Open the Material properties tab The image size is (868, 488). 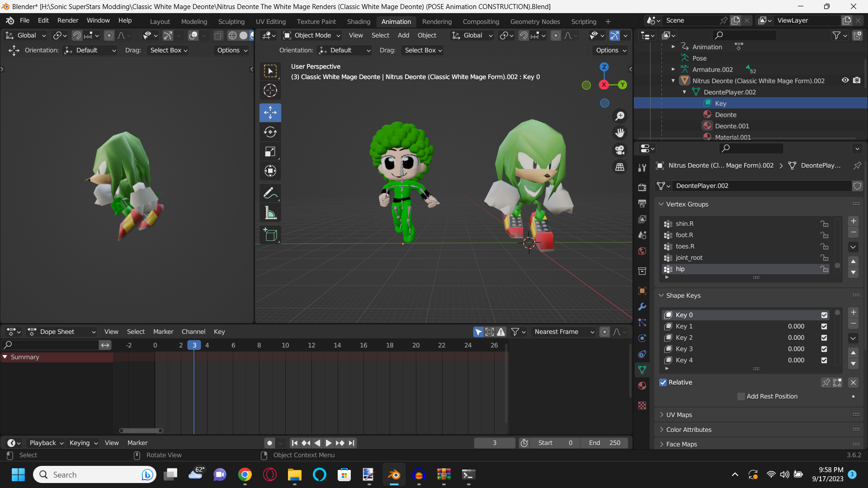[642, 385]
